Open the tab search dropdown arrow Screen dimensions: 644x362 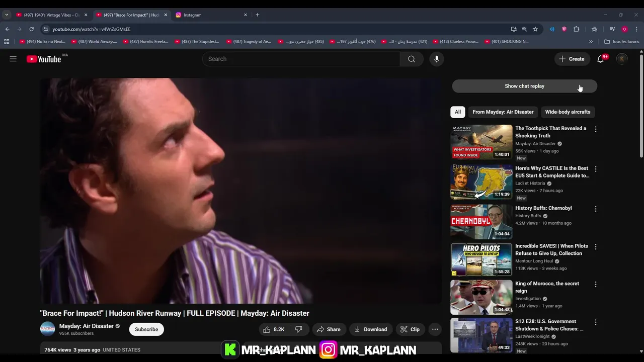(7, 15)
